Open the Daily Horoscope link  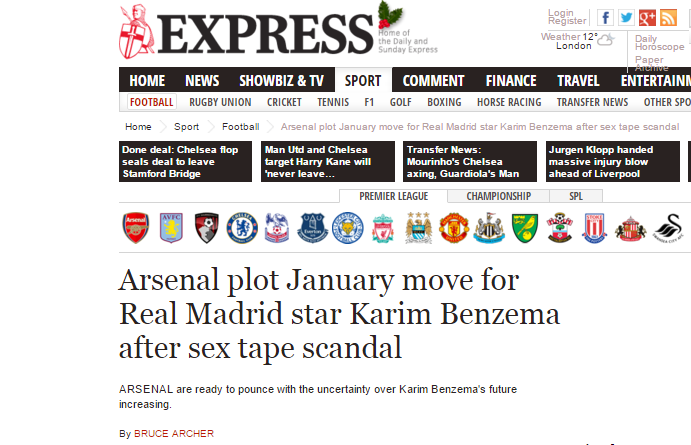click(659, 43)
